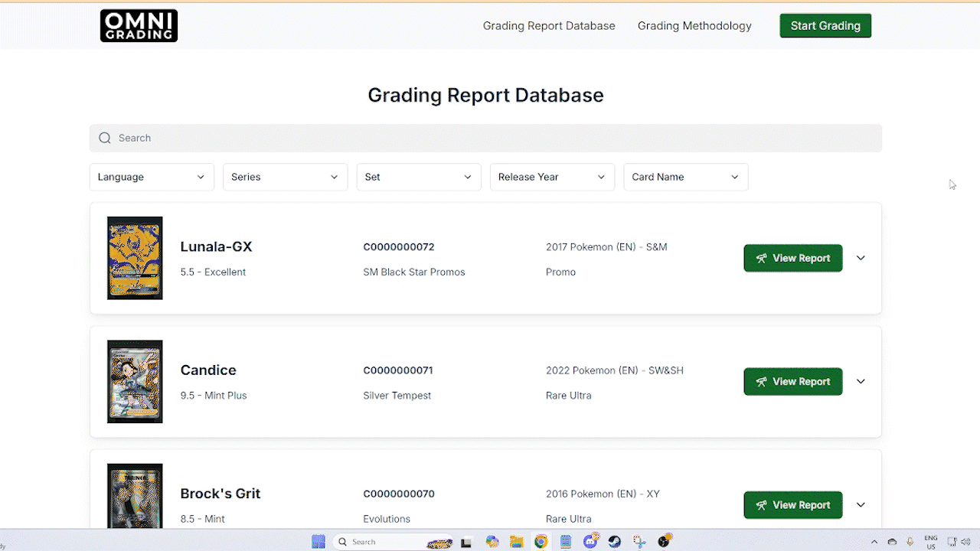Image resolution: width=980 pixels, height=551 pixels.
Task: Expand the Lunala-GX card details chevron
Action: [x=861, y=258]
